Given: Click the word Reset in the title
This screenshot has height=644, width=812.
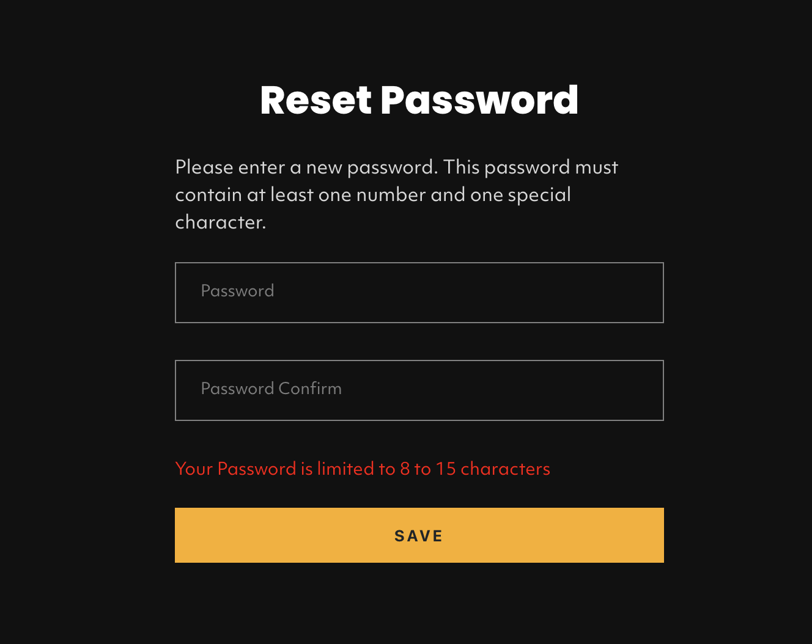Looking at the screenshot, I should (x=316, y=100).
